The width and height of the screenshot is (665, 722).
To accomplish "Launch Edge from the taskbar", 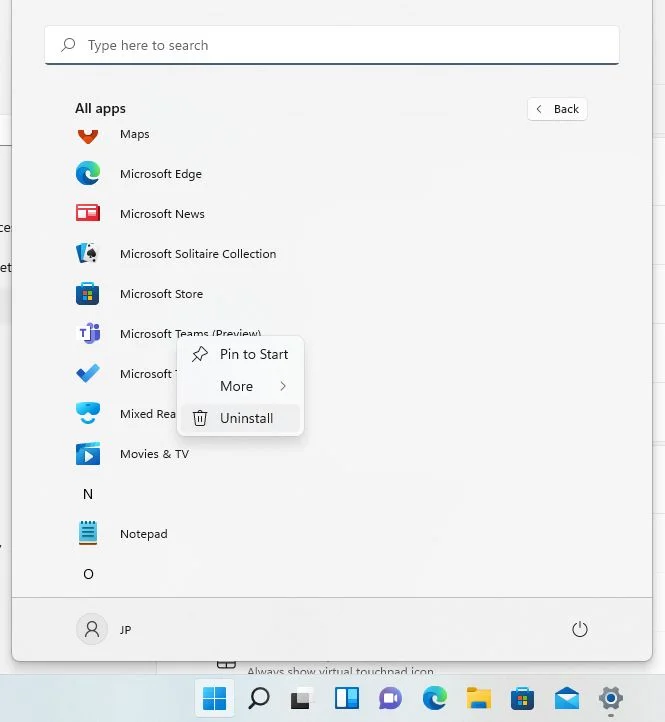I will [x=435, y=699].
